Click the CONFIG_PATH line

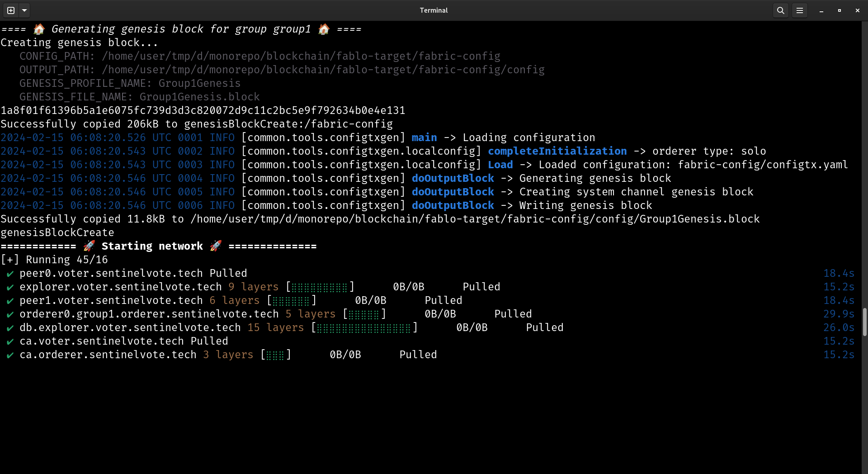coord(259,56)
